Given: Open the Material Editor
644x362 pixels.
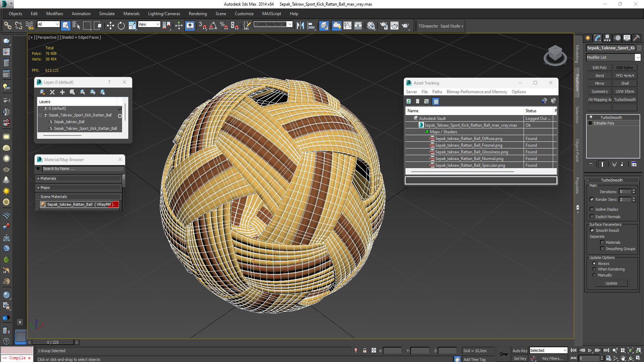Looking at the screenshot, I should (371, 25).
